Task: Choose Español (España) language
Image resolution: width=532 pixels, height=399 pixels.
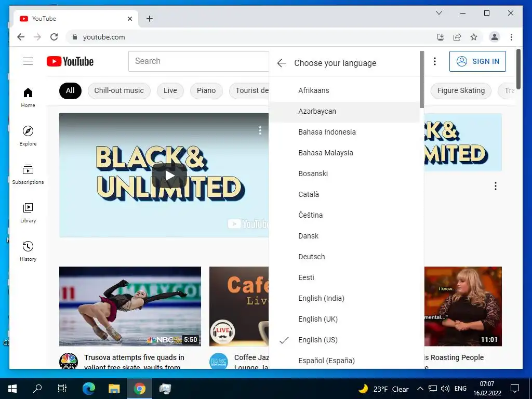Action: (344, 361)
